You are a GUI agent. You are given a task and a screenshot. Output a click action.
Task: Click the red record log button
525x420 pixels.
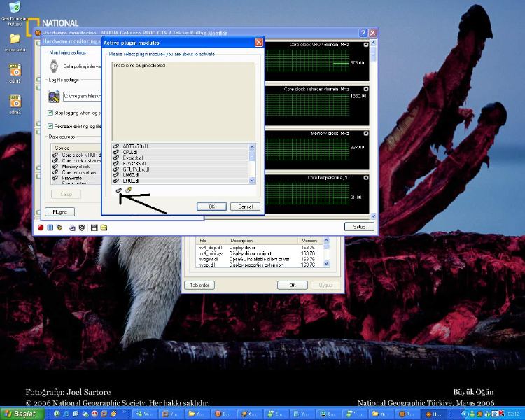[41, 227]
